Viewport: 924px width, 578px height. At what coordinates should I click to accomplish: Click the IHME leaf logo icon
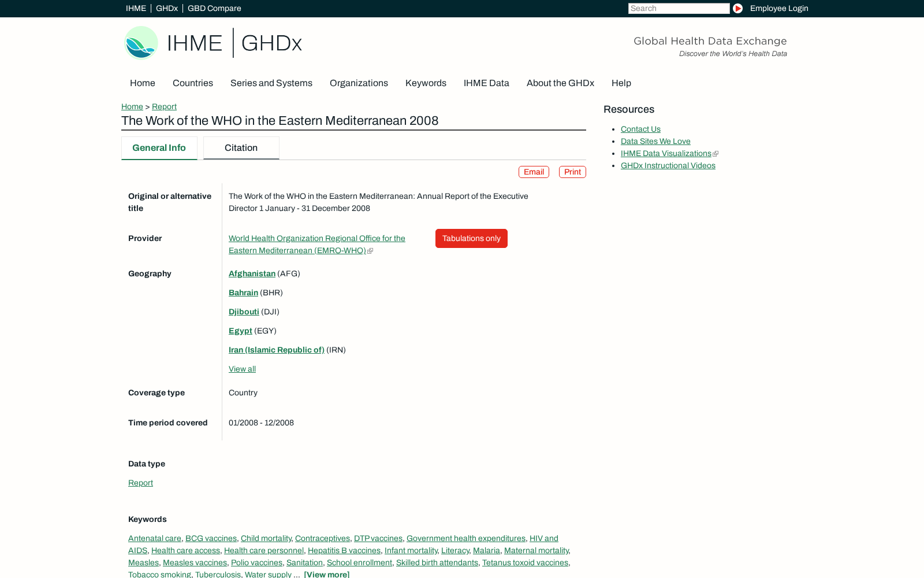coord(141,43)
